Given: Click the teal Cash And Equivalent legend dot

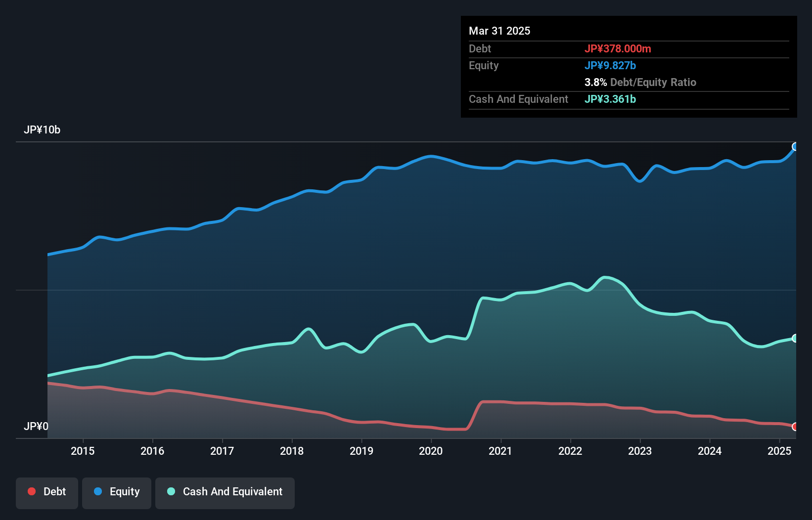Looking at the screenshot, I should pos(170,491).
